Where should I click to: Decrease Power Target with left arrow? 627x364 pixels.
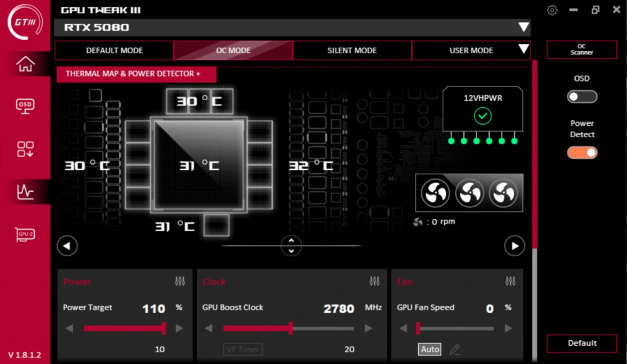click(69, 328)
